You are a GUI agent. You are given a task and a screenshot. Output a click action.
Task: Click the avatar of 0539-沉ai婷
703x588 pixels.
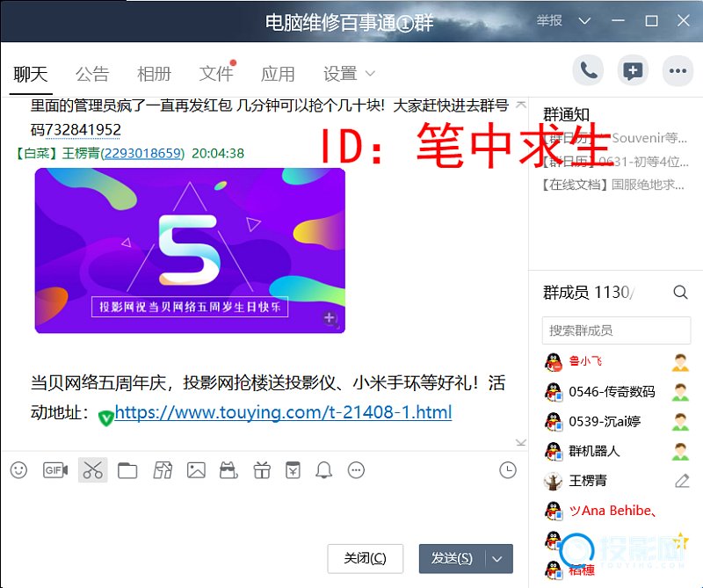[x=554, y=422]
